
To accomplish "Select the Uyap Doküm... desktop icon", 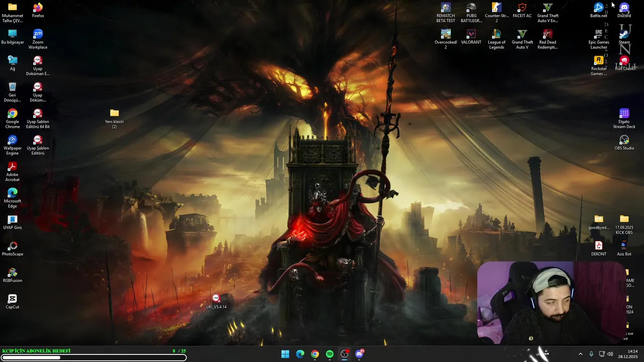I will 38,92.
